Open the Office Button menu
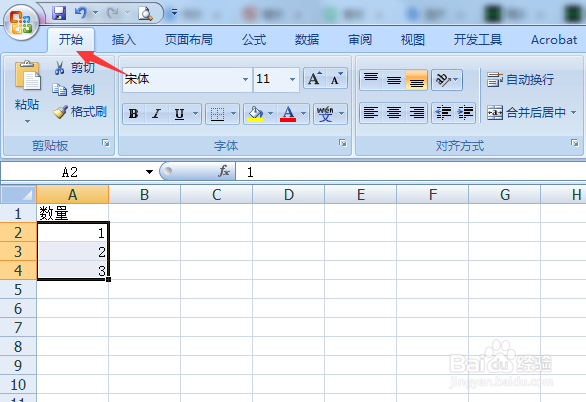This screenshot has height=402, width=586. (21, 22)
